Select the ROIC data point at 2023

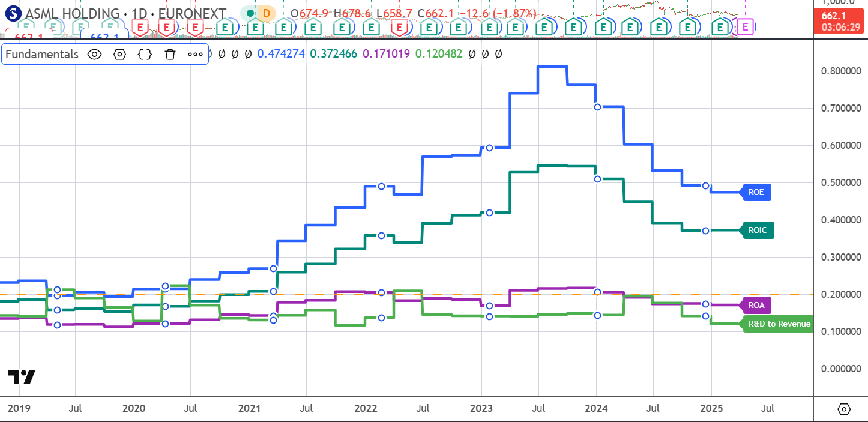click(489, 213)
